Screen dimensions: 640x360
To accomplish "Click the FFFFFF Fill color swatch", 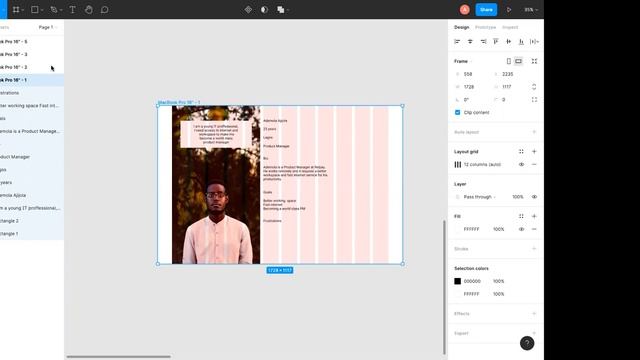I will pyautogui.click(x=458, y=229).
